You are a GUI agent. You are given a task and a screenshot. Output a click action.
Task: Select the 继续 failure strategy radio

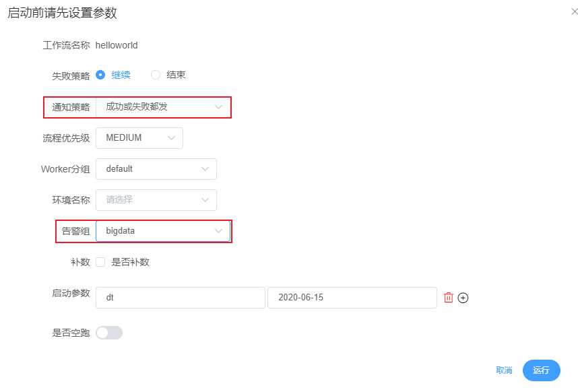pos(100,75)
